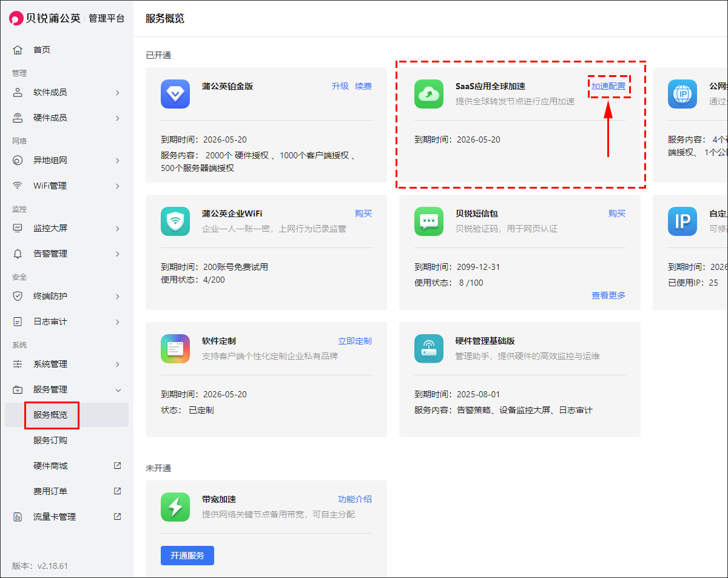Click the 硬件管理基础版 card title
This screenshot has height=578, width=728.
[485, 341]
